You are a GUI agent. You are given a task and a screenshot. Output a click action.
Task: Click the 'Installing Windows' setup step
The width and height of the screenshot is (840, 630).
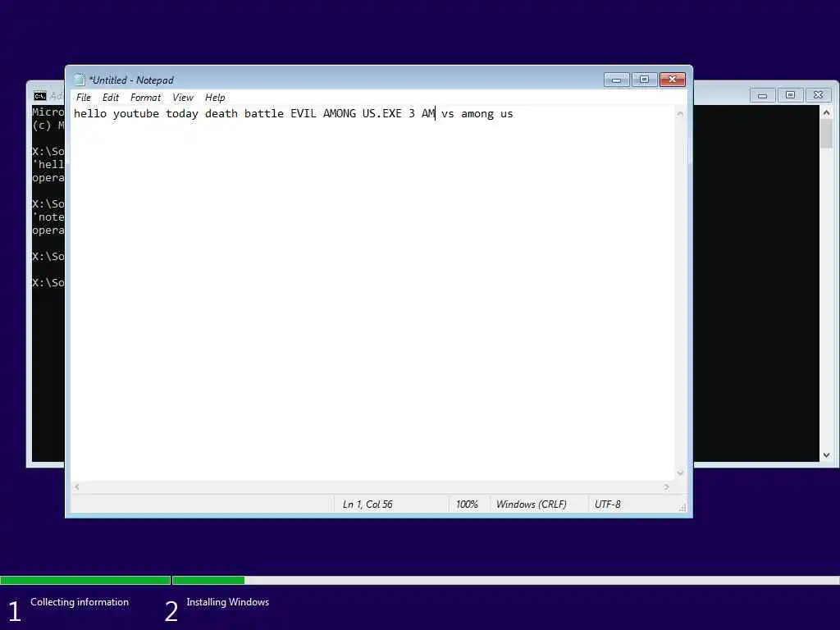coord(228,602)
